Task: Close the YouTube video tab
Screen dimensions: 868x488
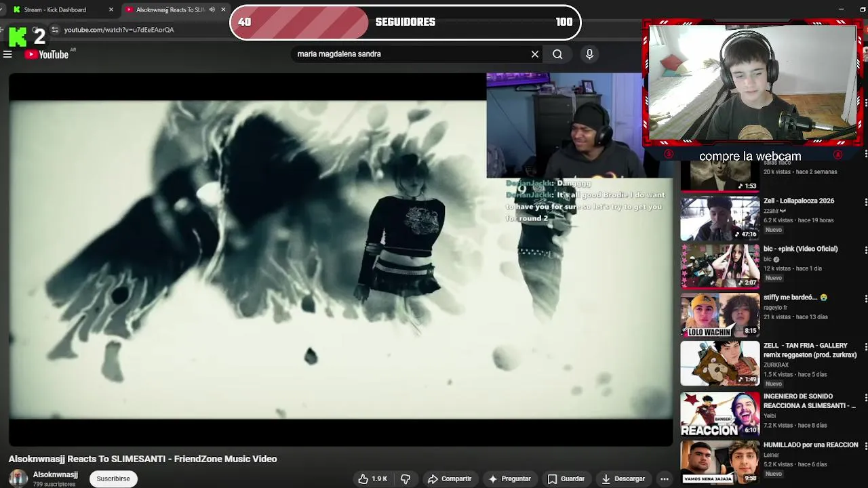Action: pos(223,9)
